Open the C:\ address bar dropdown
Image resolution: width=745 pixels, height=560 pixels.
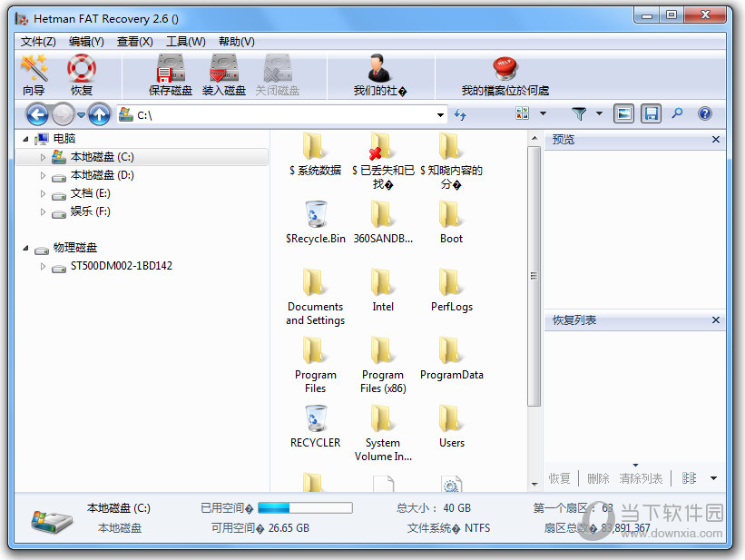pos(440,115)
